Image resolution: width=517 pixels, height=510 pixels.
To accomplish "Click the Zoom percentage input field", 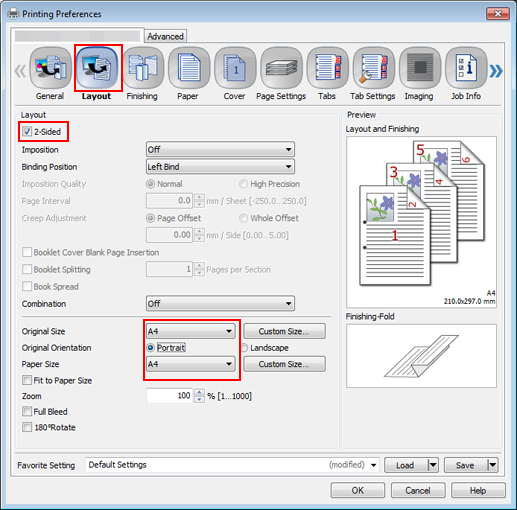I will click(x=169, y=396).
